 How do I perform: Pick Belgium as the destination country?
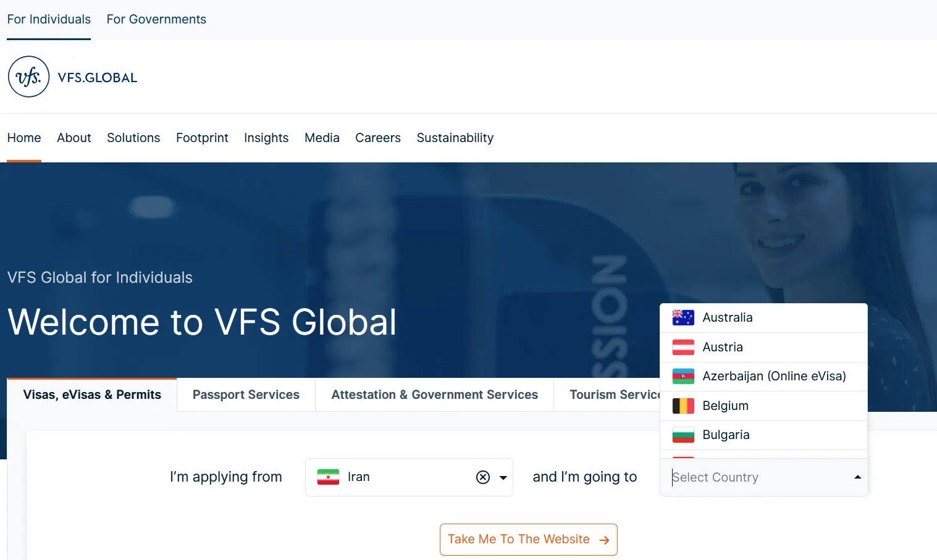coord(763,406)
